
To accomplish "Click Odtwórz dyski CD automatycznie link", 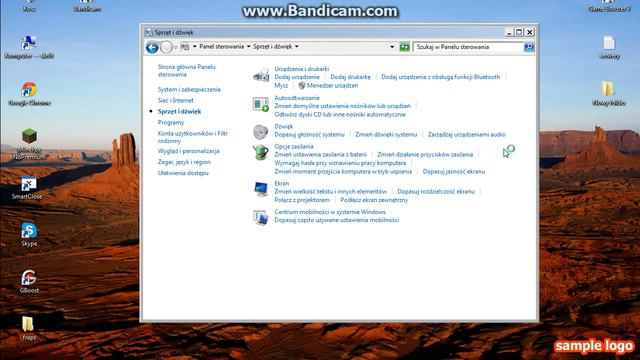I will coord(340,114).
